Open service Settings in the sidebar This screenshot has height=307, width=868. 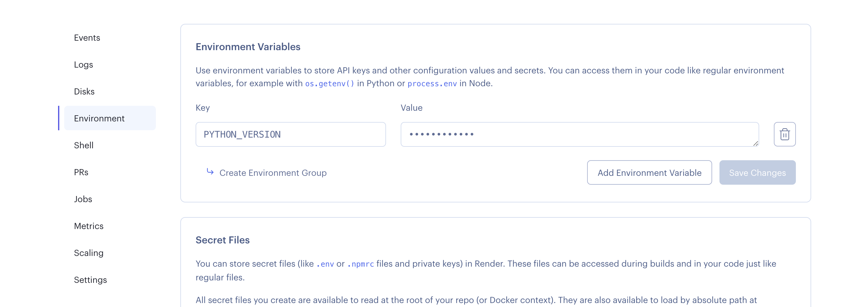click(90, 280)
